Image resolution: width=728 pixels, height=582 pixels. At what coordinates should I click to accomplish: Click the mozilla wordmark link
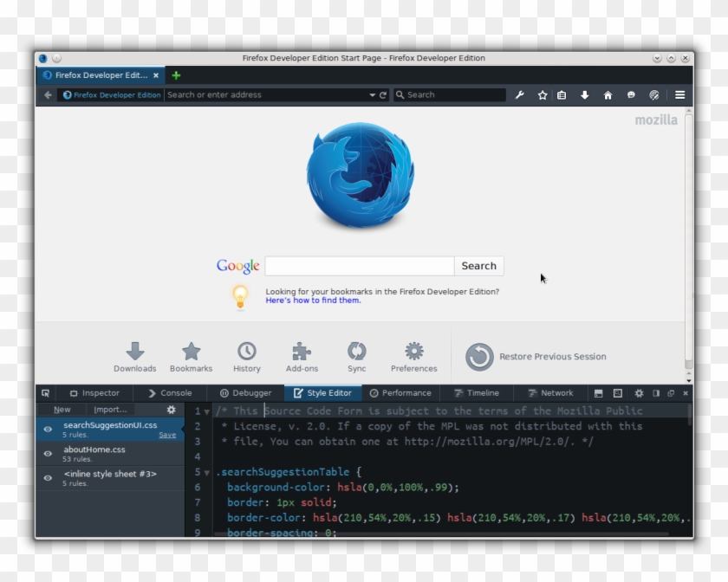point(656,120)
